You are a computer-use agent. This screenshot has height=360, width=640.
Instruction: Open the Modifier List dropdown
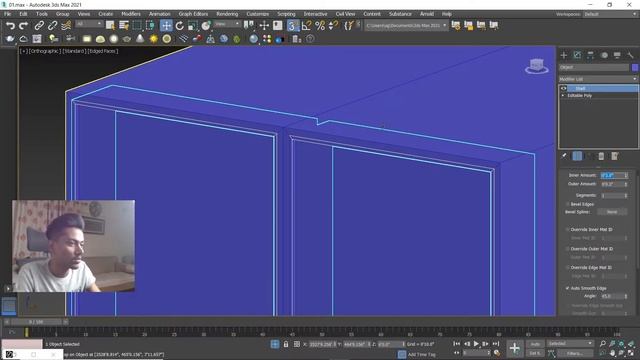point(598,79)
